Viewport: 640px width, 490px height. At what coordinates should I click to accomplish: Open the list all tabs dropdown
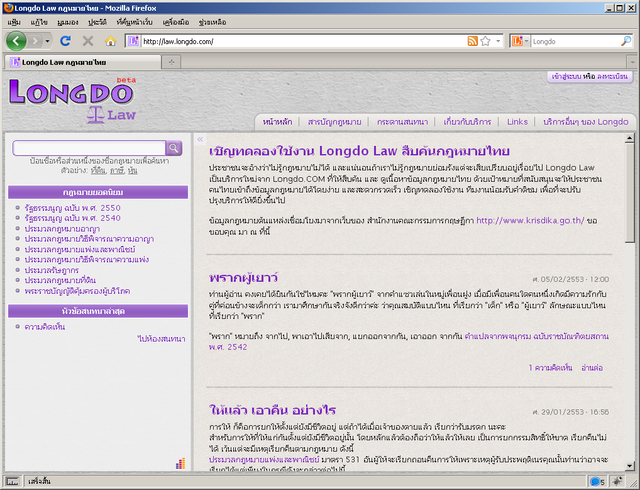(x=632, y=62)
